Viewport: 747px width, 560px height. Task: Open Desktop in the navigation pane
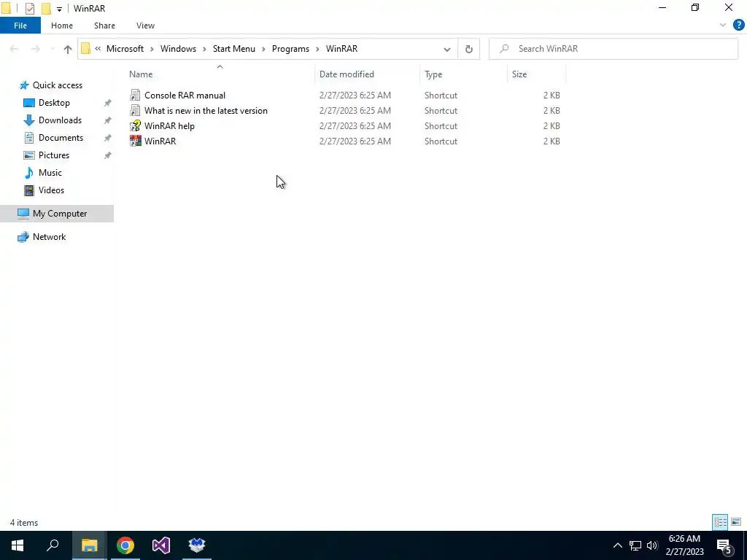(x=54, y=103)
